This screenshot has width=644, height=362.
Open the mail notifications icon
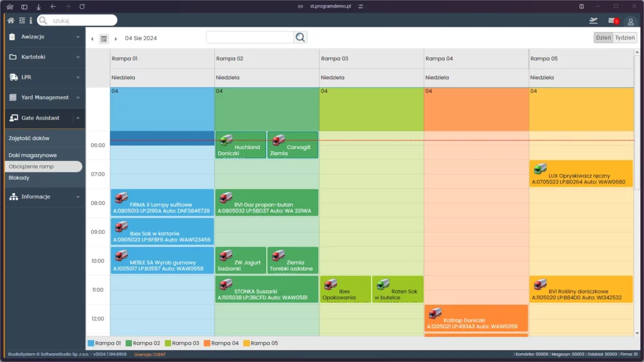pos(612,21)
